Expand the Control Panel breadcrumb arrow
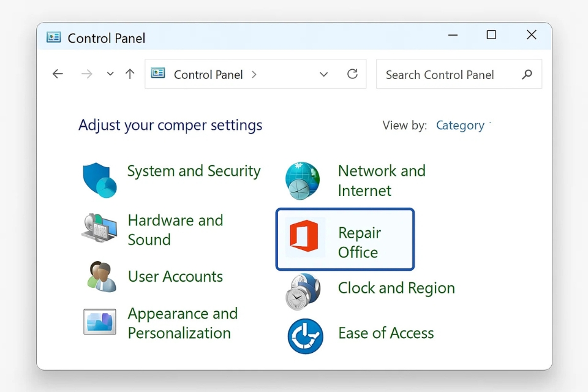Screen dimensions: 588x392 tap(254, 75)
